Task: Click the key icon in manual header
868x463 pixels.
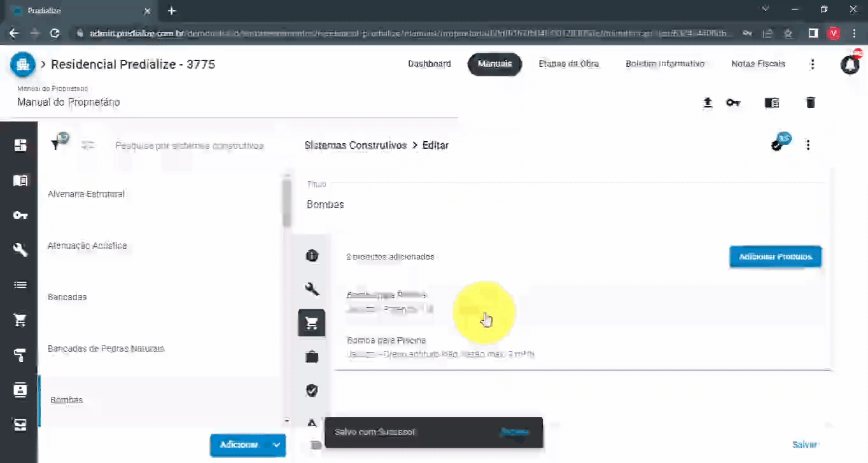Action: 733,102
